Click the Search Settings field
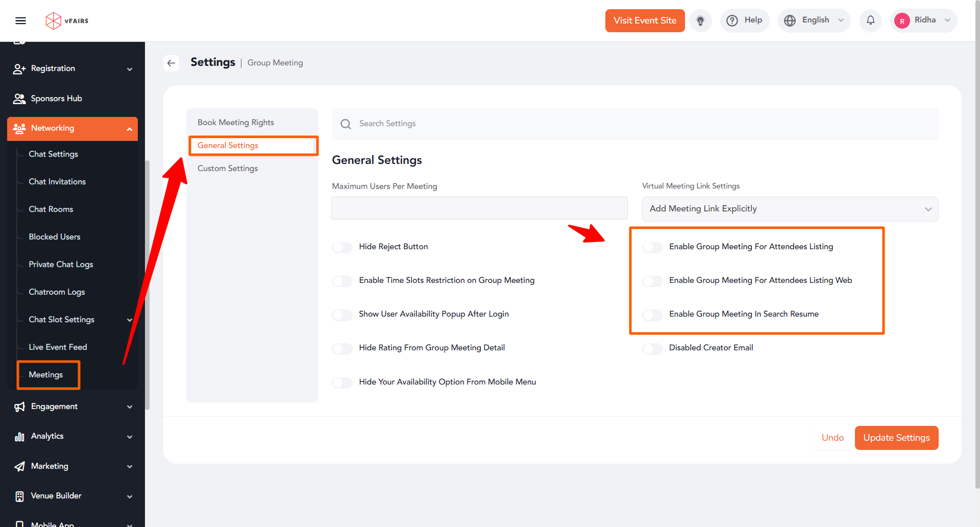Viewport: 980px width, 527px height. (635, 124)
